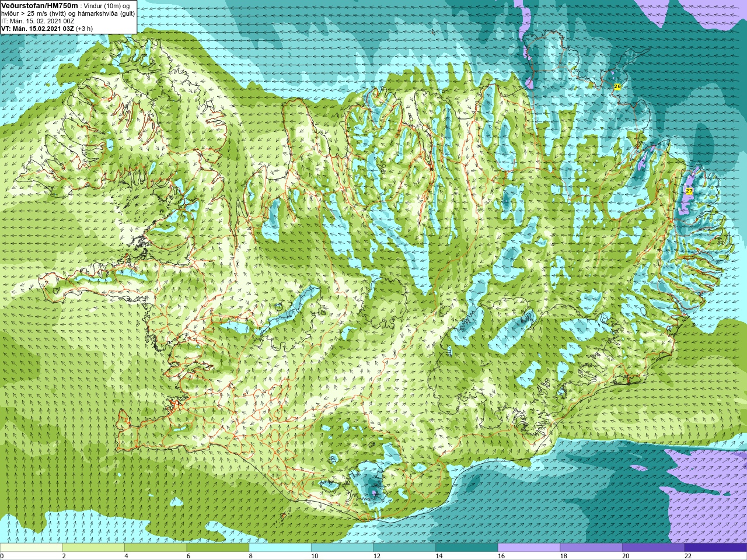Click the legend tick number 12
The width and height of the screenshot is (747, 560).
pos(377,556)
